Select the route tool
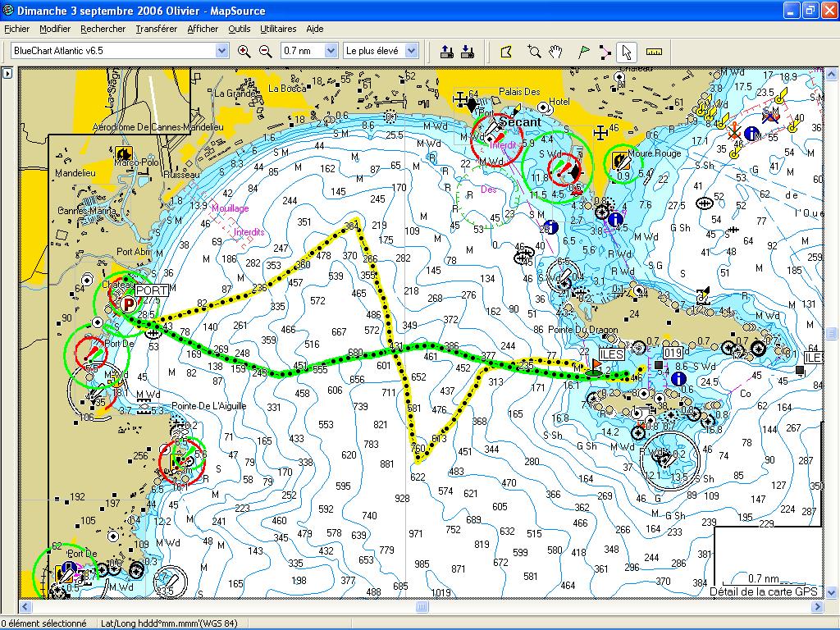 (605, 52)
